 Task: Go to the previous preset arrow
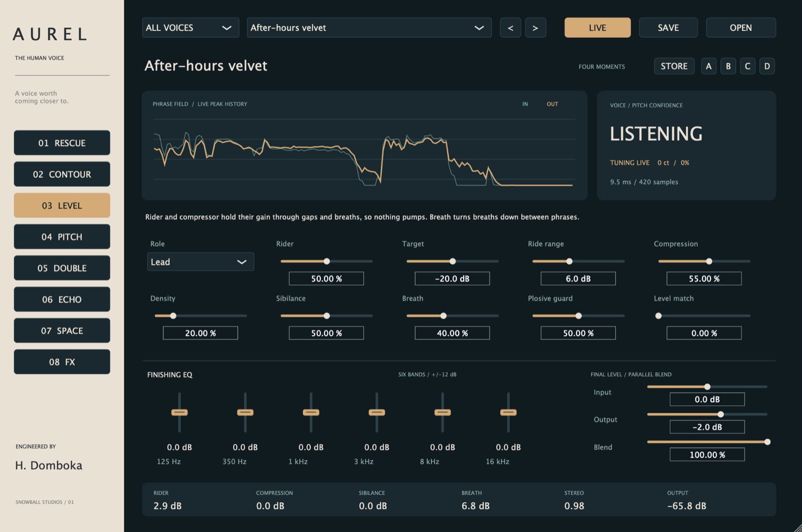tap(510, 28)
